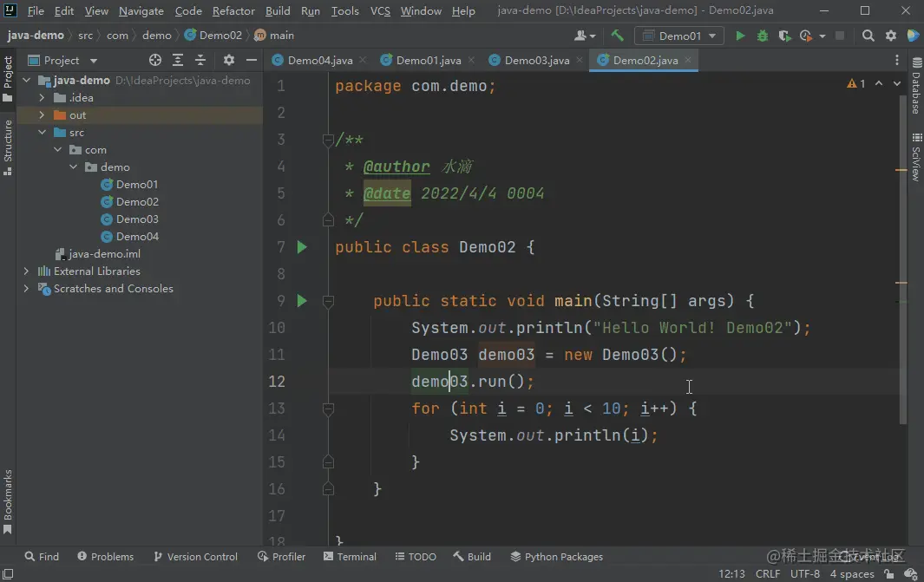Expand the .idea folder
The image size is (924, 582).
(x=42, y=98)
